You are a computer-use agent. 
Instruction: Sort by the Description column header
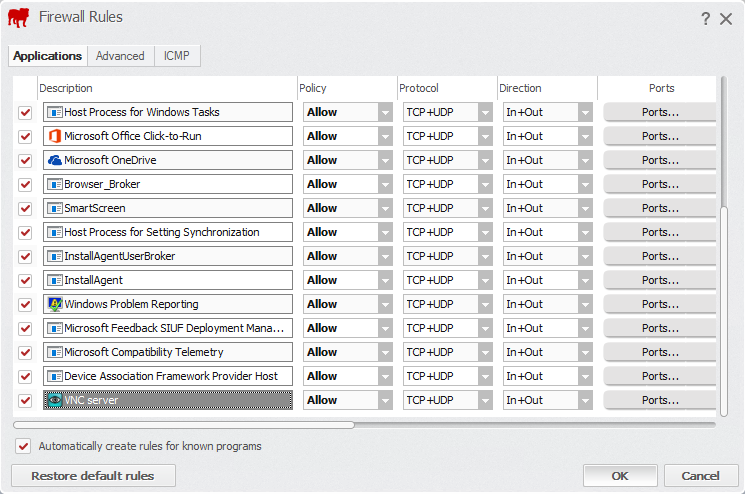tap(167, 88)
